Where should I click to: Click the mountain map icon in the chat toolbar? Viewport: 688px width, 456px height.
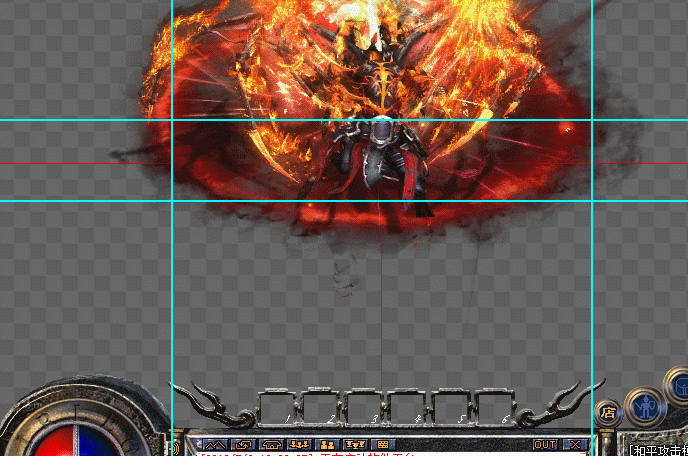pos(215,445)
